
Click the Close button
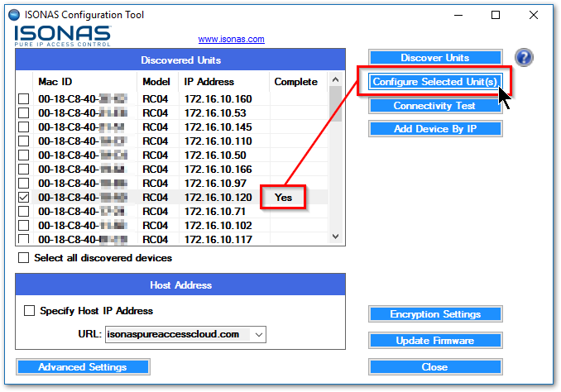click(435, 367)
